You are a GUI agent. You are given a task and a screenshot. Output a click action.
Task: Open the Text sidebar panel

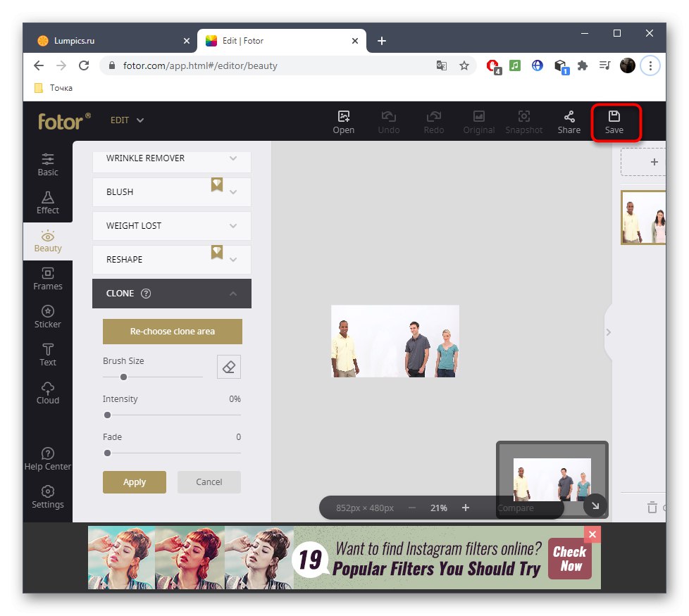coord(47,355)
